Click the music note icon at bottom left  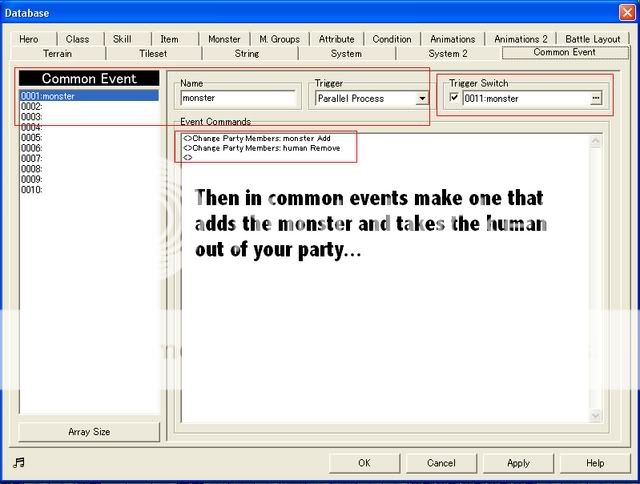(x=19, y=462)
